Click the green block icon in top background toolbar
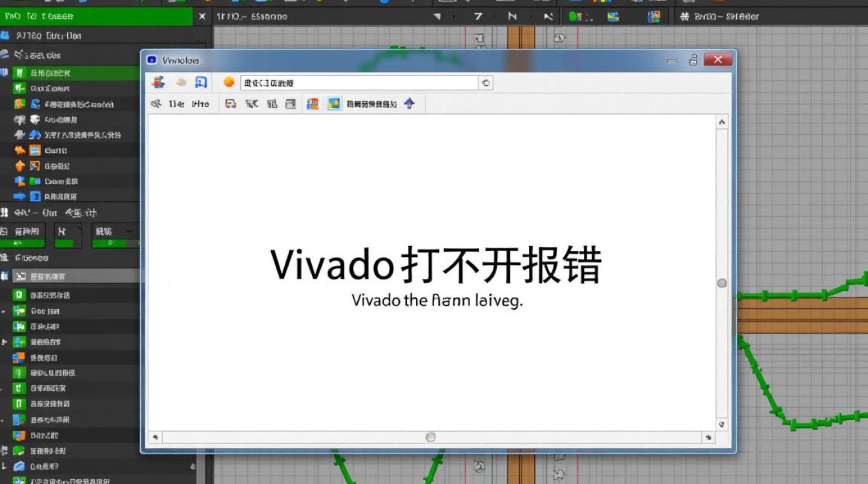Image resolution: width=868 pixels, height=484 pixels. click(x=575, y=17)
